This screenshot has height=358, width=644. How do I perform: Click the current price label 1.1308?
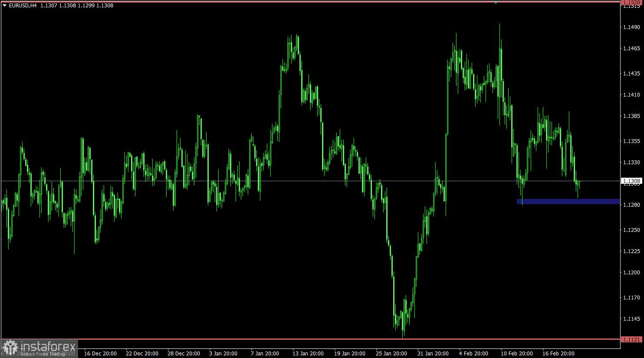click(x=631, y=181)
